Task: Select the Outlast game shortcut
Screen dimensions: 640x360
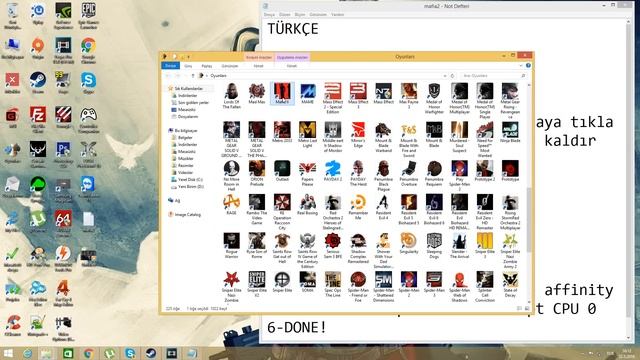Action: 282,171
